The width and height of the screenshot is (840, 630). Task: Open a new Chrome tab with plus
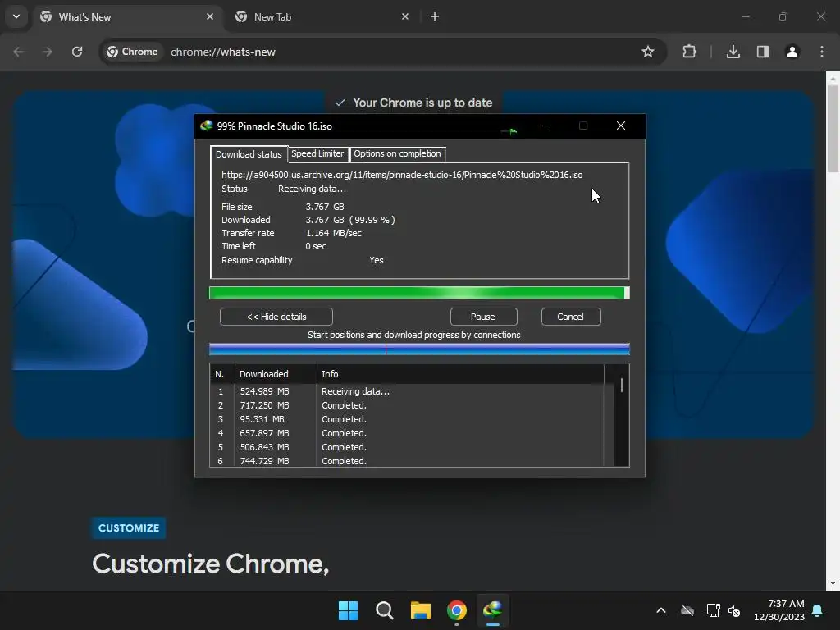pyautogui.click(x=435, y=16)
